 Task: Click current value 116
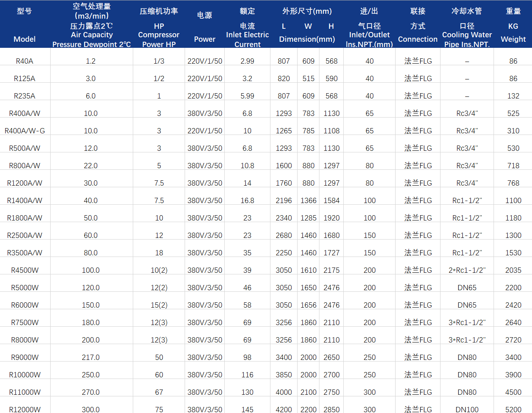point(247,375)
